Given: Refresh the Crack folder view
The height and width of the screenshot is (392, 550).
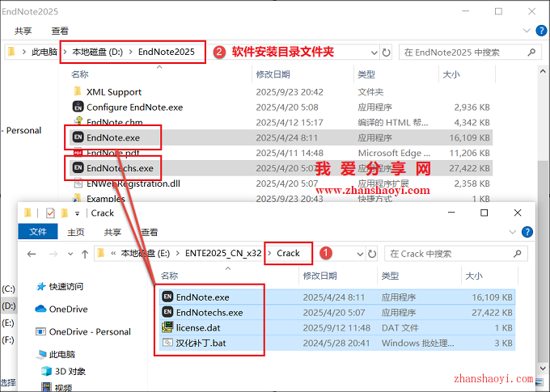Looking at the screenshot, I should (x=372, y=254).
